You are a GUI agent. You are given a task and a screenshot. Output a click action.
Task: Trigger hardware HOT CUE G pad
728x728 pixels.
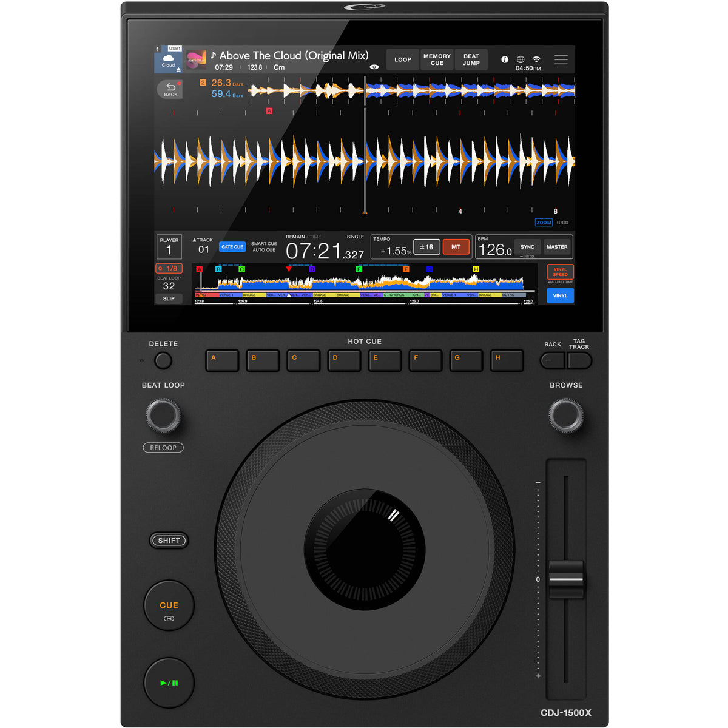click(466, 361)
